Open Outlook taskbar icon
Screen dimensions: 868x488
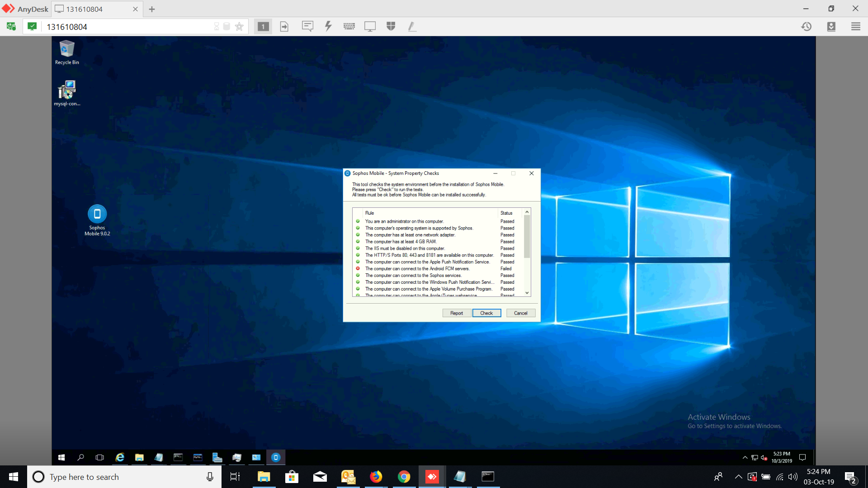point(348,477)
